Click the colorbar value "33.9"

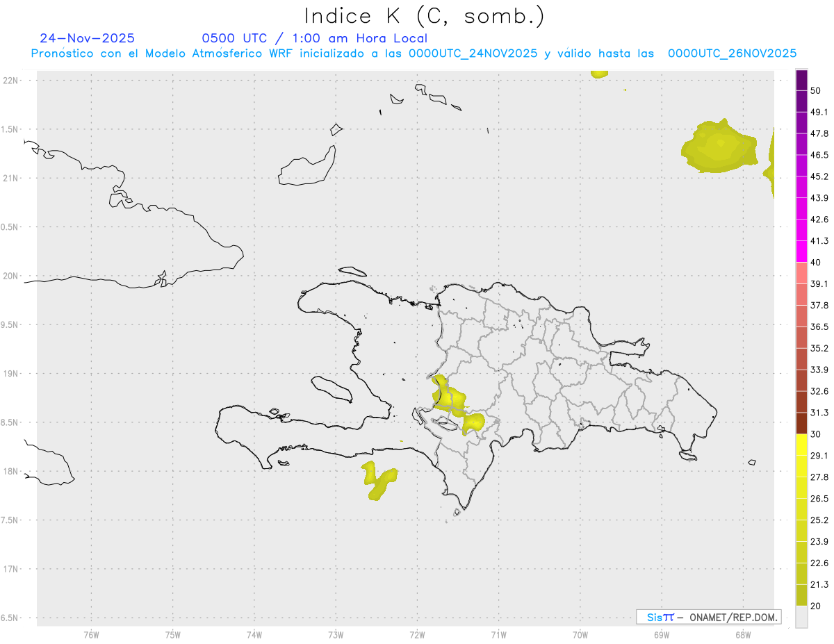pos(819,370)
